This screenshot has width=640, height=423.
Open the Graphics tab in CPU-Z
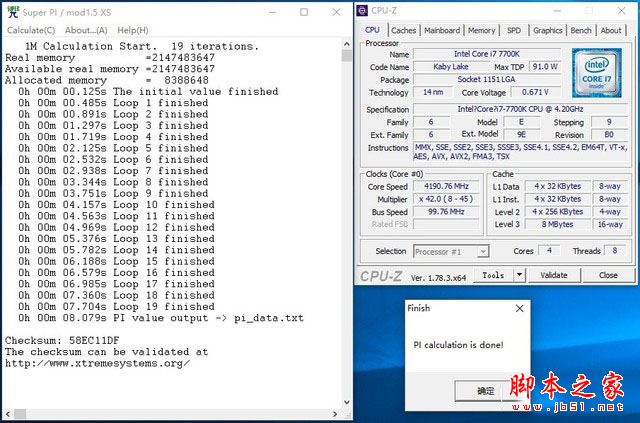[x=548, y=30]
